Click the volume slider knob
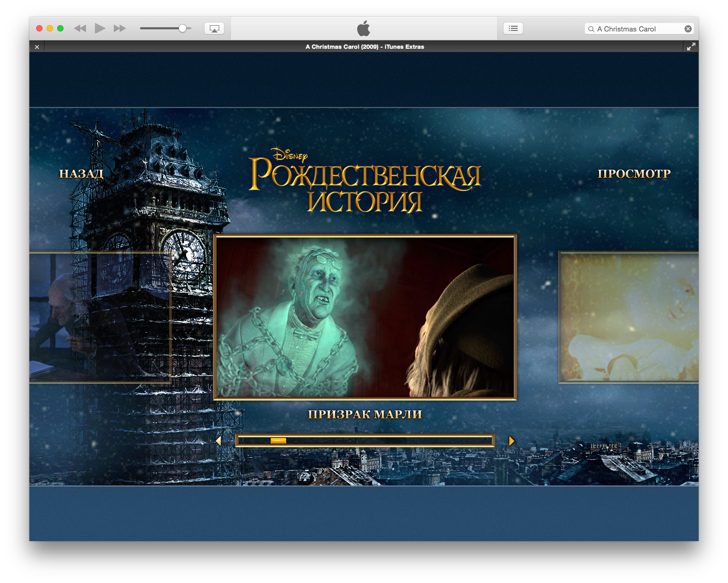Viewport: 728px width, 583px height. click(182, 28)
